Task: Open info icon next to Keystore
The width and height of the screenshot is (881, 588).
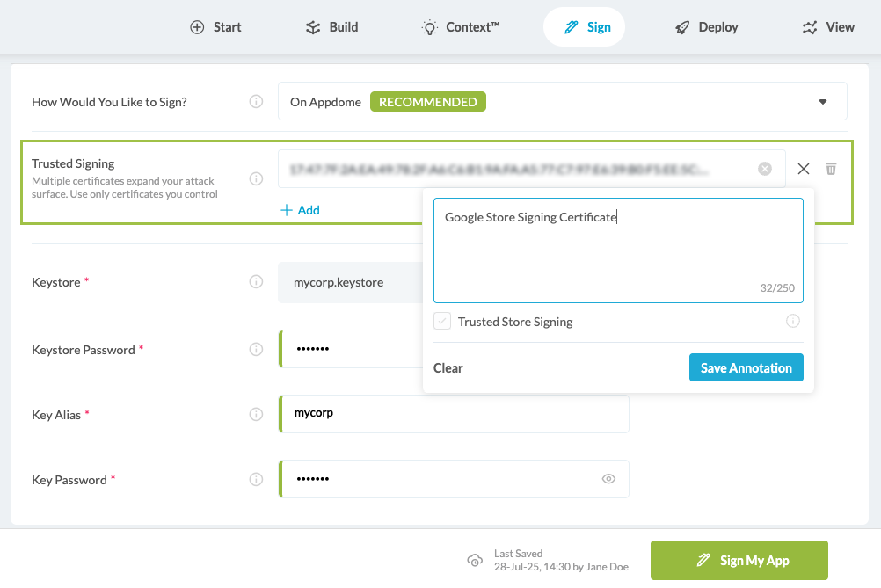Action: (x=256, y=282)
